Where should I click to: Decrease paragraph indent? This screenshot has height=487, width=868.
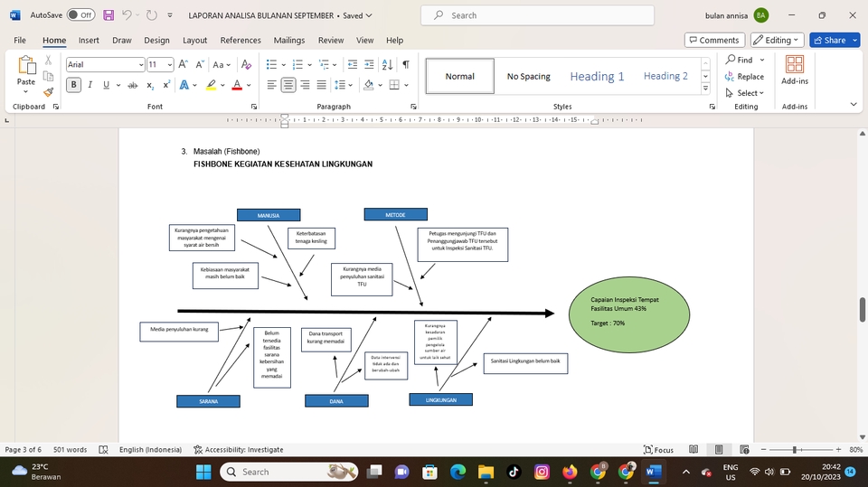pyautogui.click(x=352, y=65)
